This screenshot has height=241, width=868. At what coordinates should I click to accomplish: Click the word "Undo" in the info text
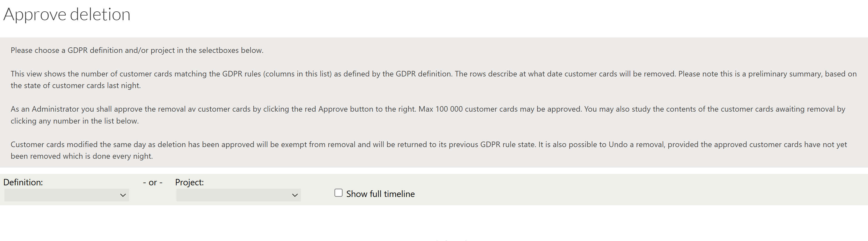click(x=618, y=145)
